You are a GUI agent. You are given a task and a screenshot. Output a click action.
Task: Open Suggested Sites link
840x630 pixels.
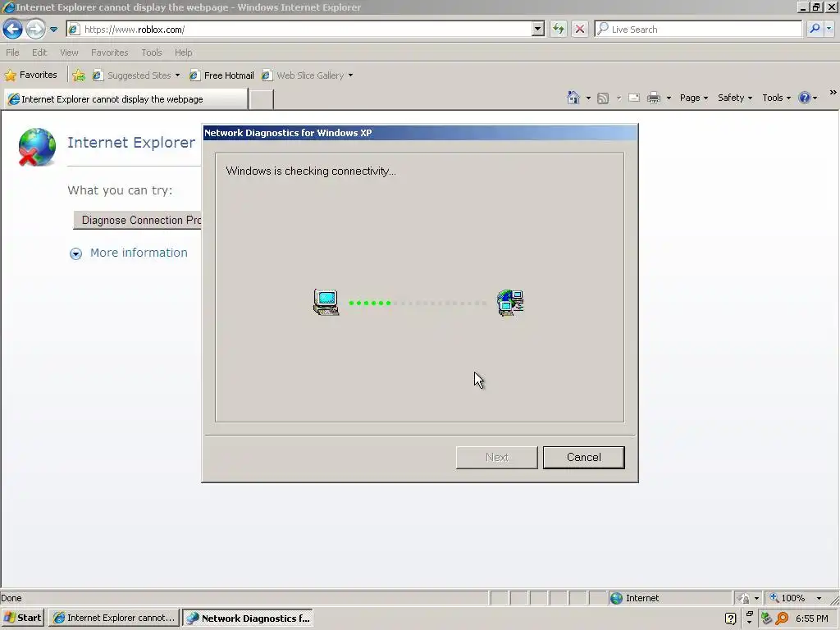click(x=136, y=75)
